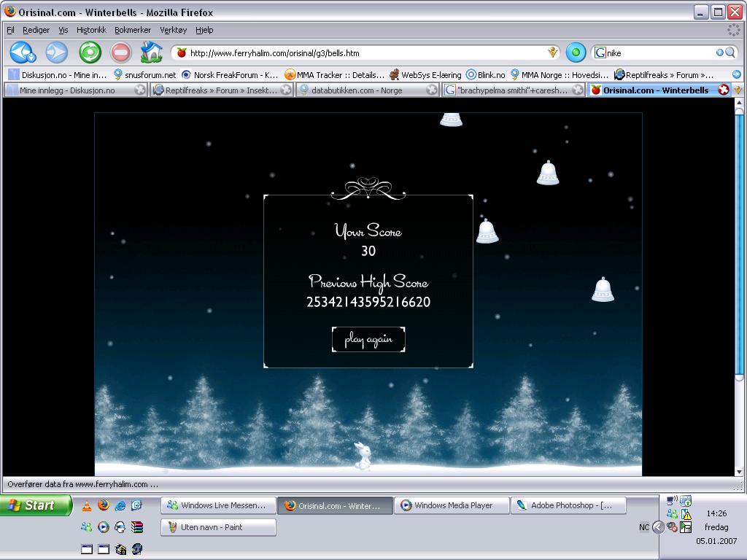The image size is (747, 560).
Task: Click the white rabbit on the snow
Action: 363,456
